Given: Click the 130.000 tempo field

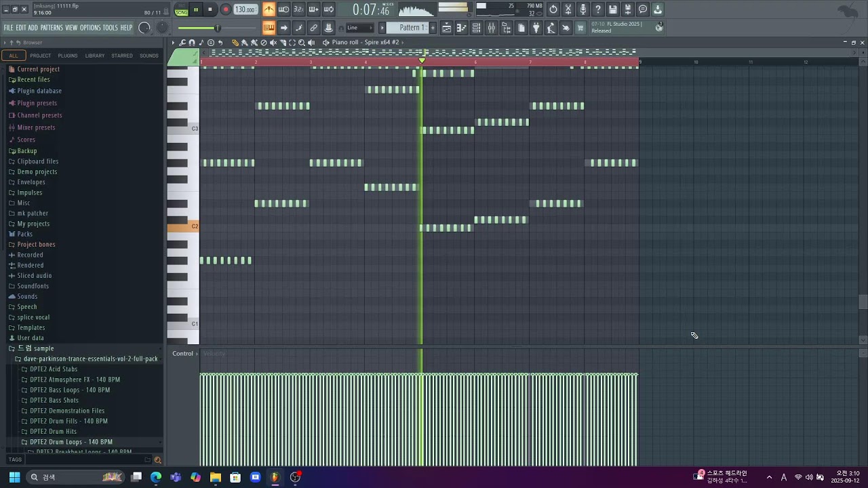Looking at the screenshot, I should [x=245, y=9].
